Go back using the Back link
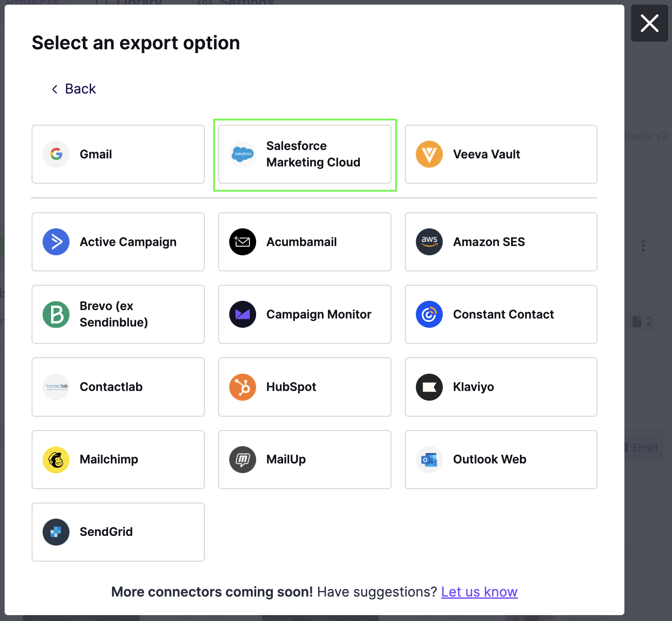Viewport: 672px width, 621px height. [x=74, y=89]
